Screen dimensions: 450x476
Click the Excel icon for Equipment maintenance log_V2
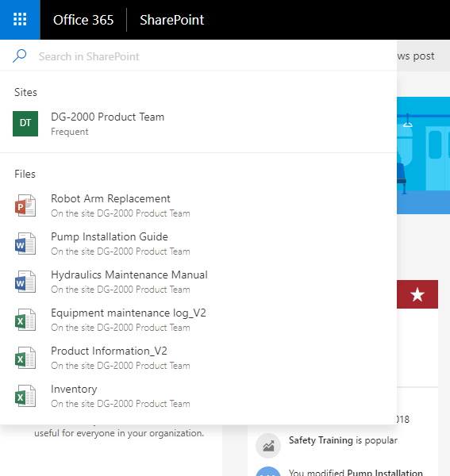click(x=25, y=320)
